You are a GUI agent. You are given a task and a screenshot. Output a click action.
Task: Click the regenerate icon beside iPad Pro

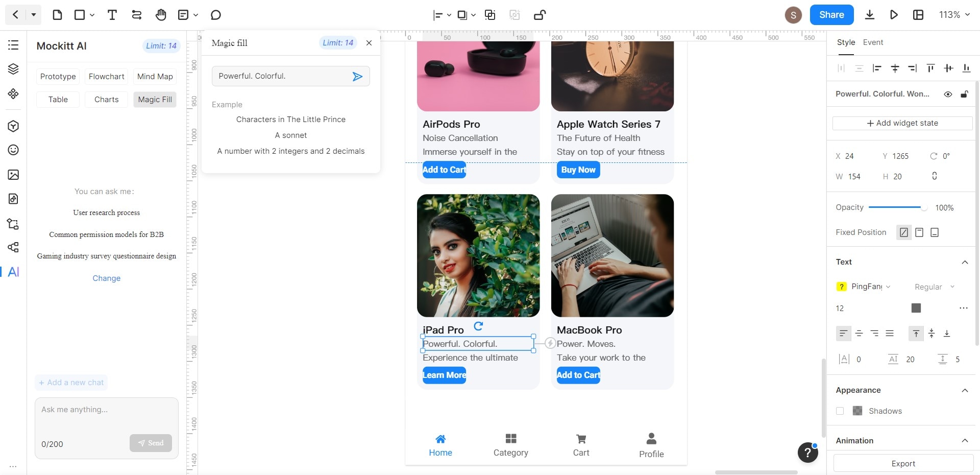click(x=478, y=326)
